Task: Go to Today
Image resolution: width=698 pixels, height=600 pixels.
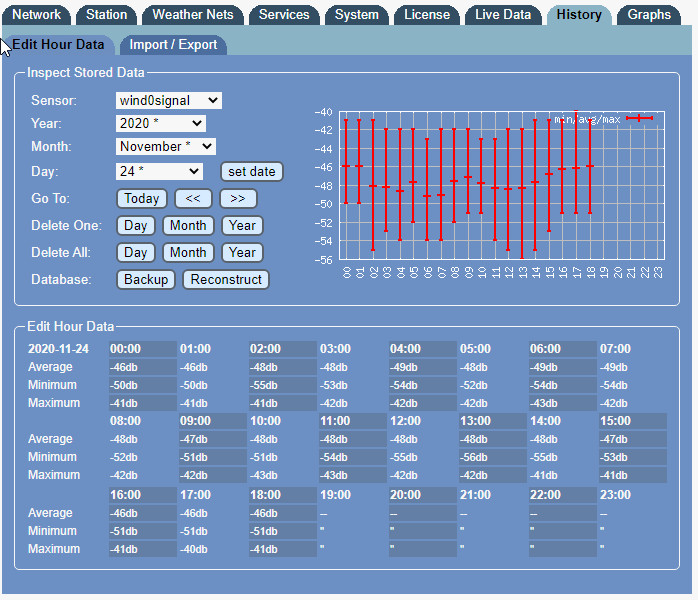Action: 142,199
